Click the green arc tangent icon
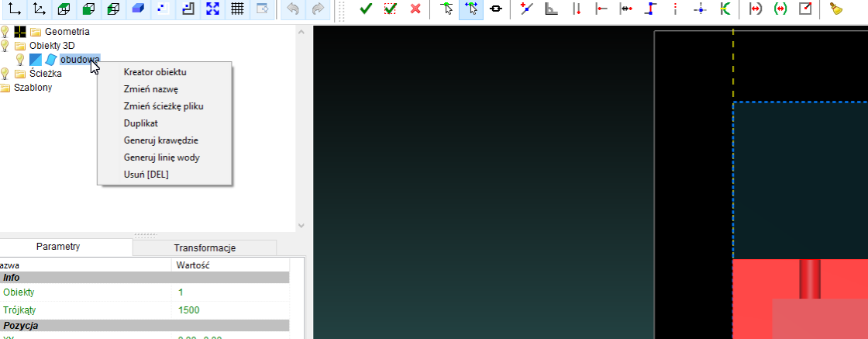The image size is (868, 339). (x=725, y=9)
